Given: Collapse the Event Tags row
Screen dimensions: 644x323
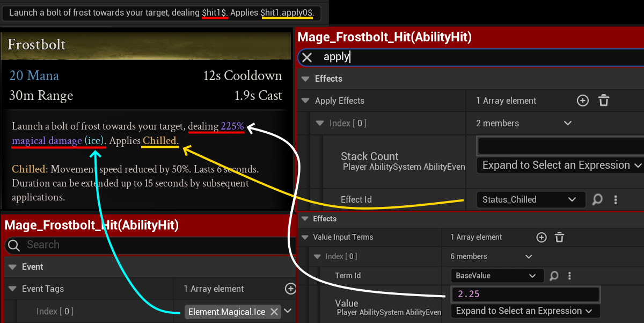Looking at the screenshot, I should (12, 289).
